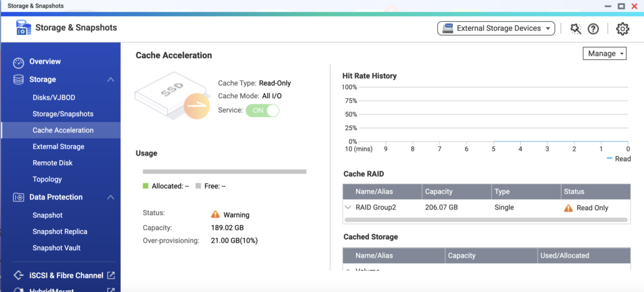
Task: Click the RAID drive icon in External Storage Devices
Action: 448,28
